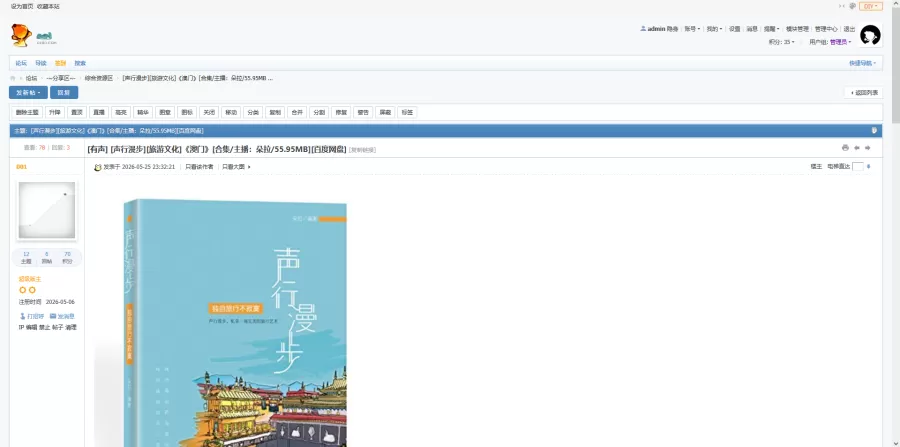Click 分割 split button
Image resolution: width=900 pixels, height=447 pixels.
point(319,112)
